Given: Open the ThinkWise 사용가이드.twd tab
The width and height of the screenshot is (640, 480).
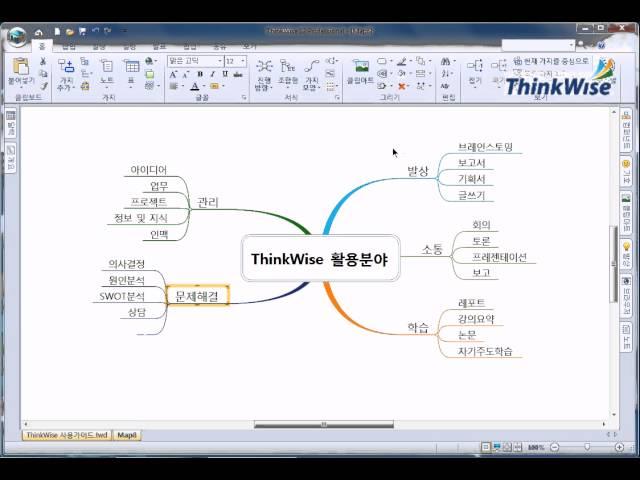Looking at the screenshot, I should pos(66,435).
